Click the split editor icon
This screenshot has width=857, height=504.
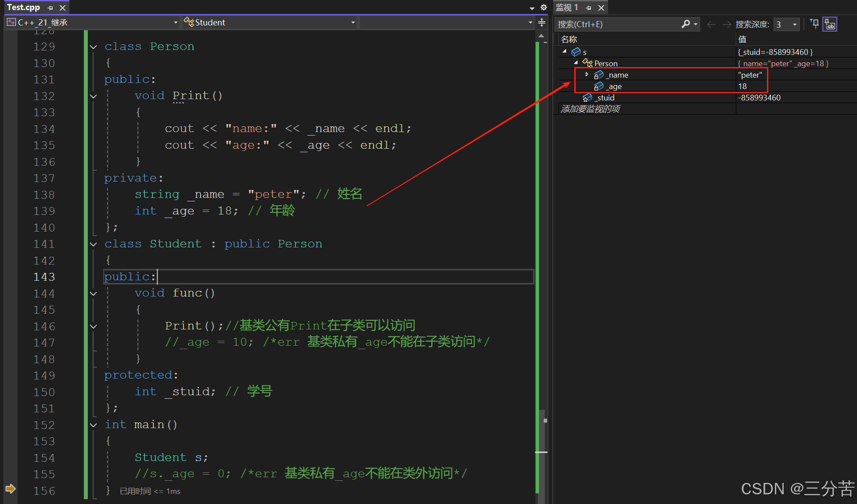542,22
